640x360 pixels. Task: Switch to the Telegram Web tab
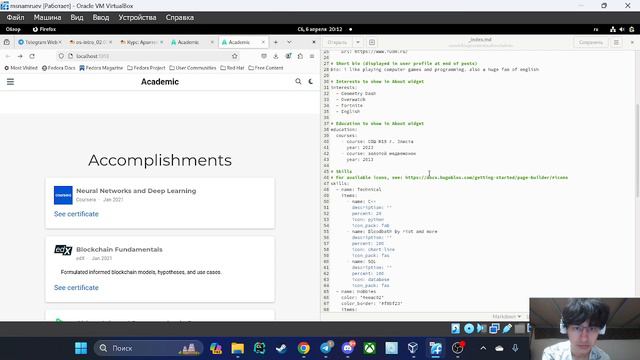click(x=40, y=42)
